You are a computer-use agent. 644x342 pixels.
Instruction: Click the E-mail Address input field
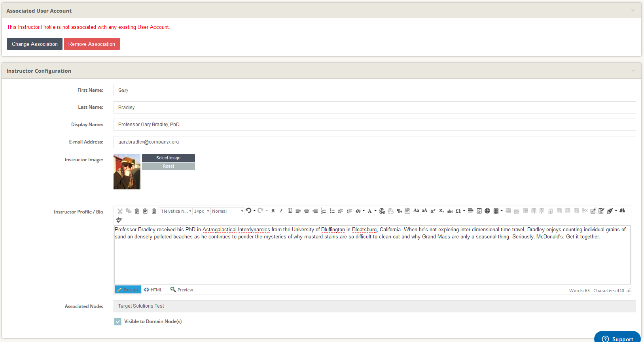[x=374, y=142]
